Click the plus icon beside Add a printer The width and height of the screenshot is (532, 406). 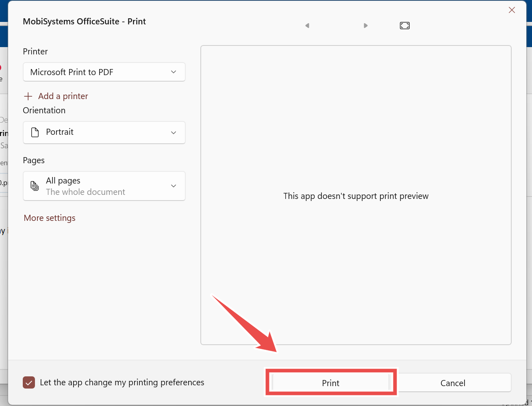28,96
